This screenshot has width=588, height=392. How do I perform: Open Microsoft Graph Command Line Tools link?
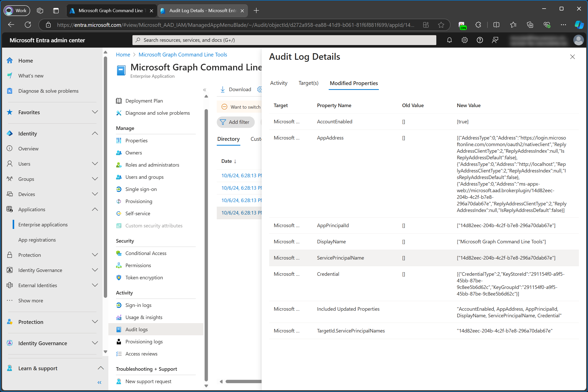pos(183,54)
